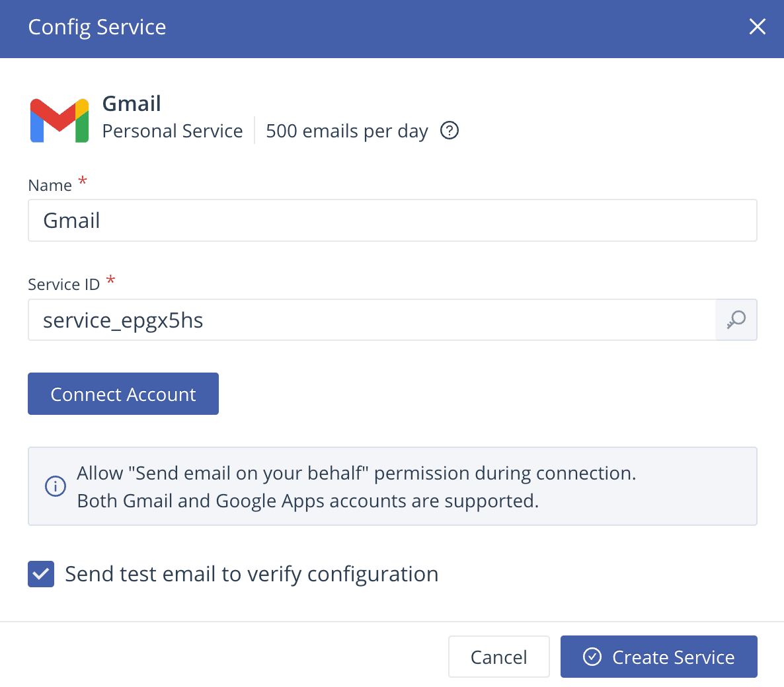
Task: Click the Gmail heading text
Action: pyautogui.click(x=132, y=103)
